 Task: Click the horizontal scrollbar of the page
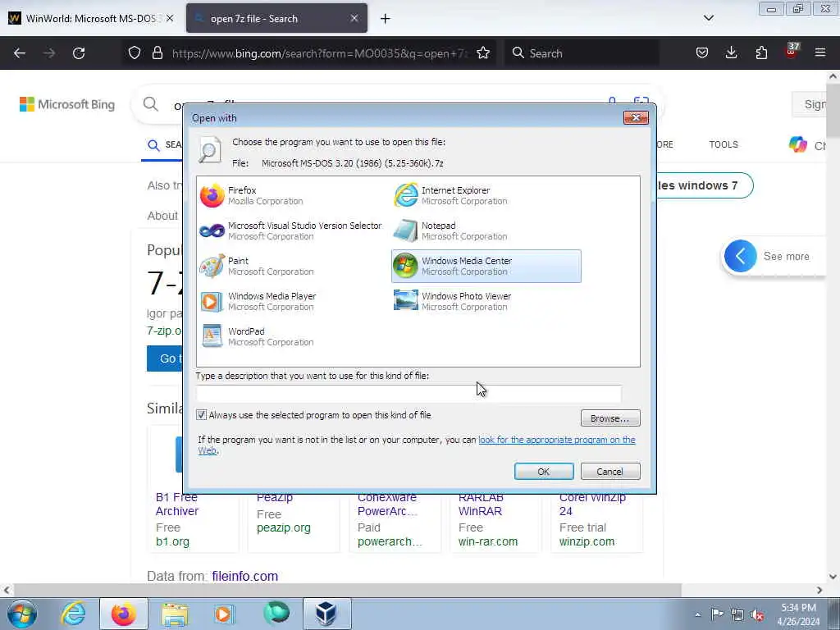click(x=347, y=591)
